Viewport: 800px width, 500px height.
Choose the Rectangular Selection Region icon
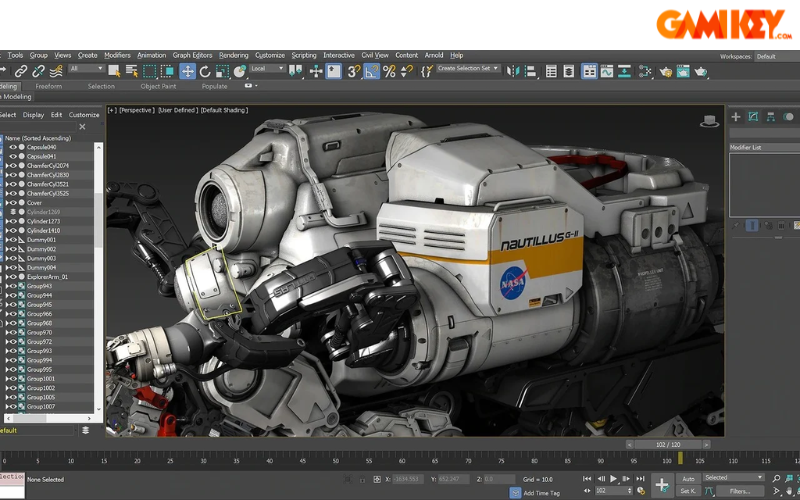tap(149, 71)
